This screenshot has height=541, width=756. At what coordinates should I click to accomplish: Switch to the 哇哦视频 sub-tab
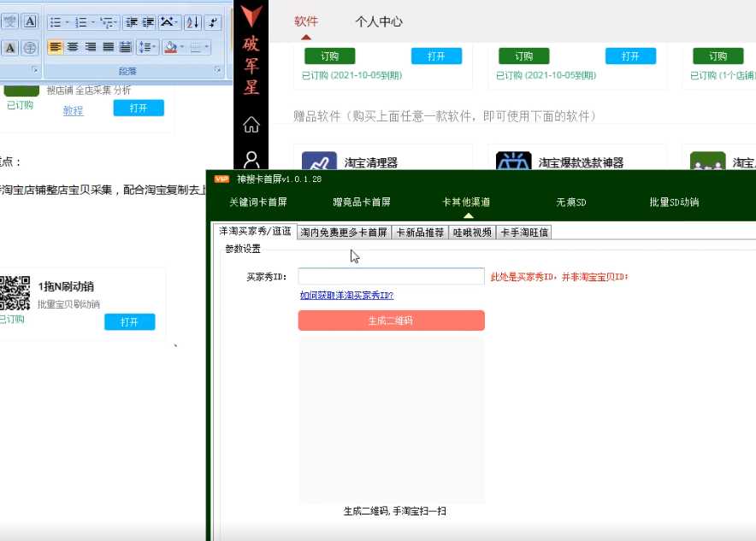(x=472, y=232)
